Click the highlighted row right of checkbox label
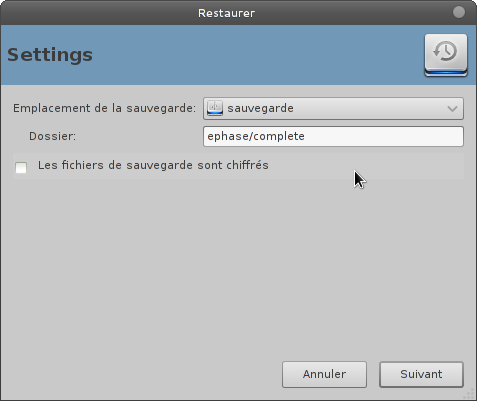This screenshot has height=401, width=477. [x=366, y=166]
